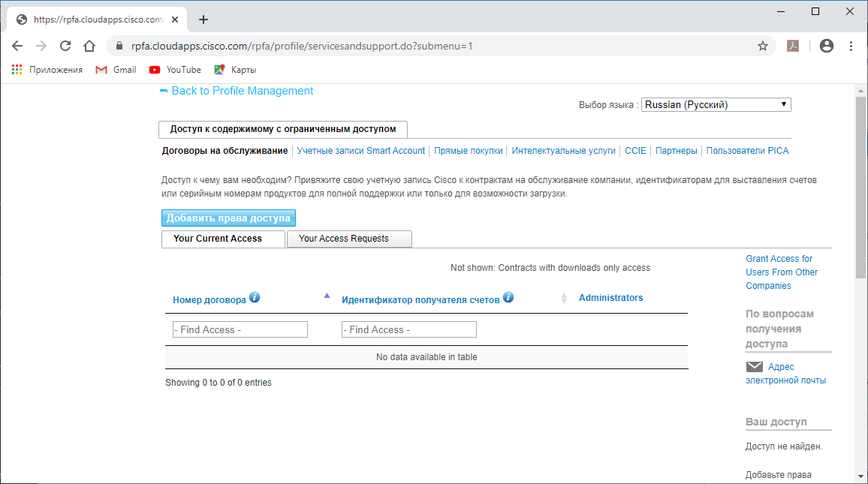Screen dimensions: 868x484
Task: Open the PDF extension icon
Action: tap(793, 46)
